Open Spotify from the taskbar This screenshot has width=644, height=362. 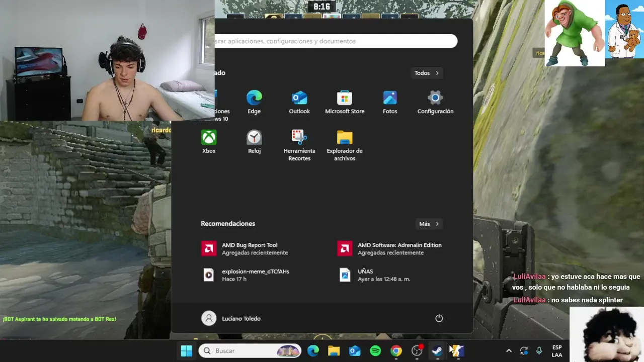375,350
